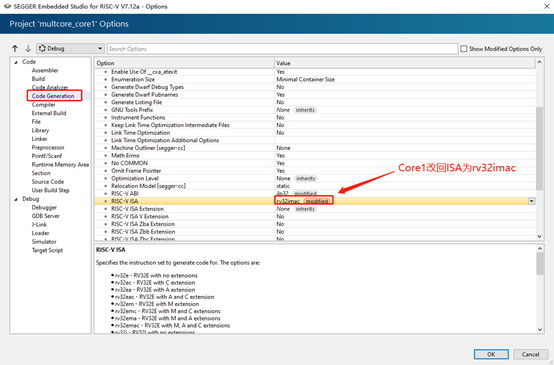Click the up arrow navigation icon
Screen dimensions: 554x365
(15, 48)
